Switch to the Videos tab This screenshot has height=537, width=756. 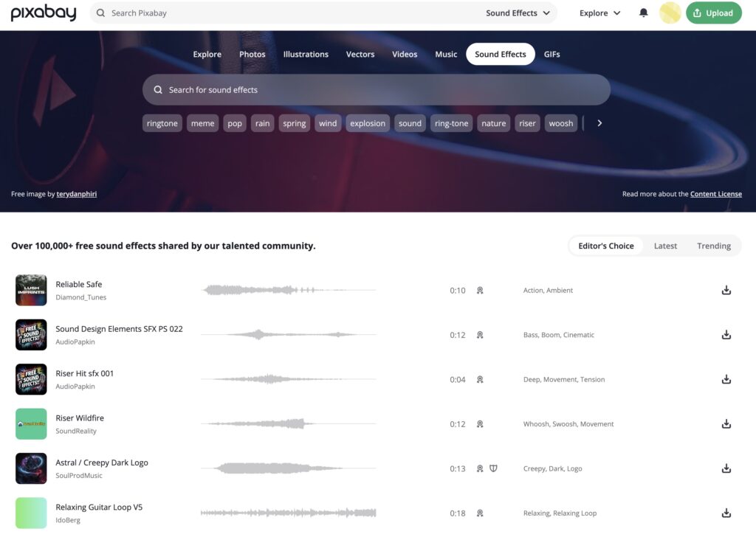pyautogui.click(x=405, y=54)
